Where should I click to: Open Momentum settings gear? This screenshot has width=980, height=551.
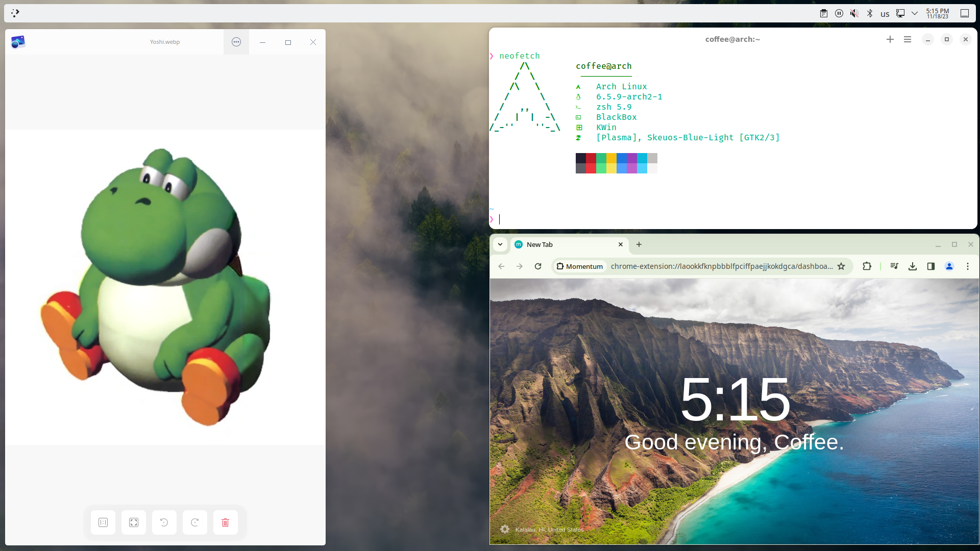point(505,529)
